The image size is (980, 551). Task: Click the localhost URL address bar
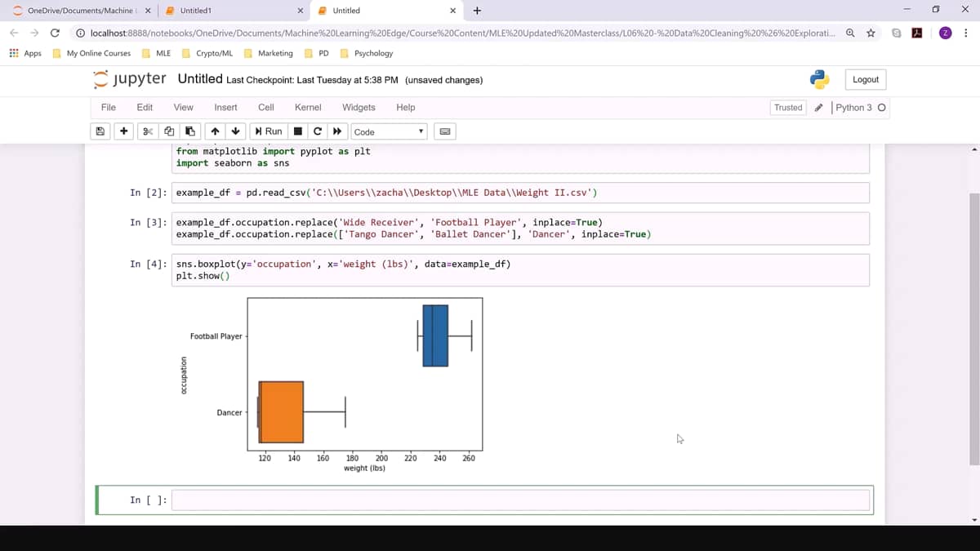point(461,33)
